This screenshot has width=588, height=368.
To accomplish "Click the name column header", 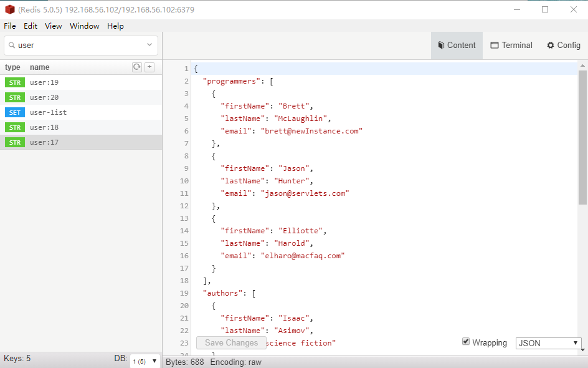I will pos(39,67).
